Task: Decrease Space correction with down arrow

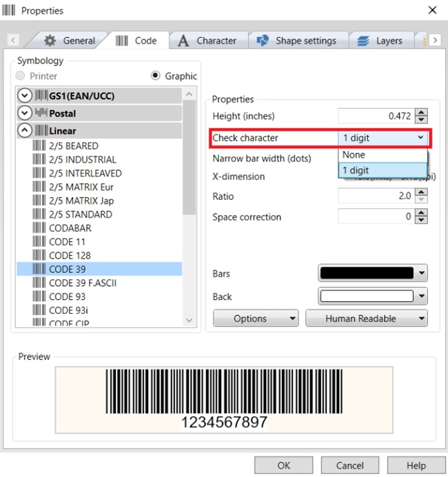Action: pyautogui.click(x=421, y=220)
